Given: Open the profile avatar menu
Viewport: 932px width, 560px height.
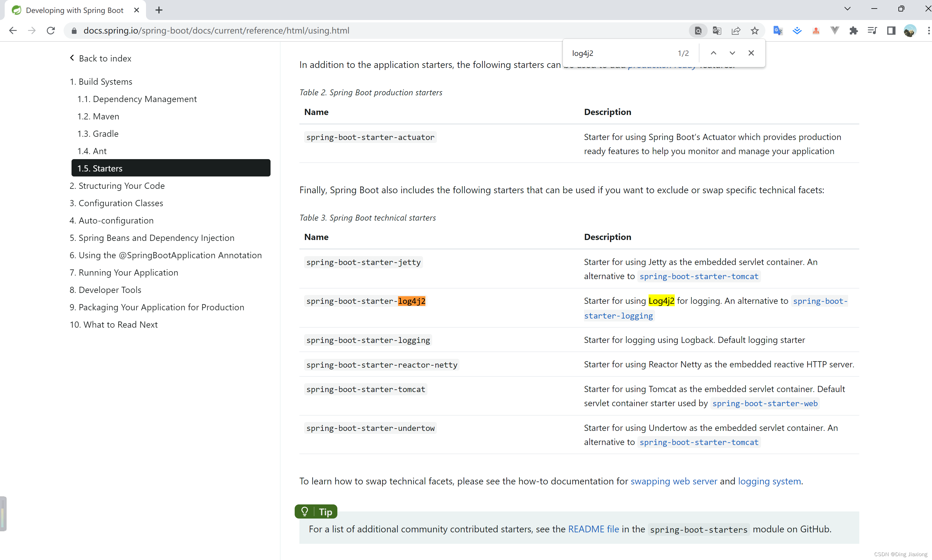Looking at the screenshot, I should [910, 31].
